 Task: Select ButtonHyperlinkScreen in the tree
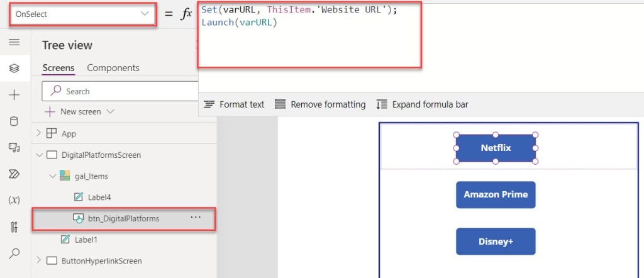pyautogui.click(x=101, y=261)
